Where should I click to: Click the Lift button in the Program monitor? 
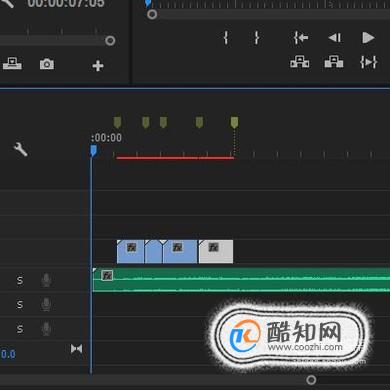pyautogui.click(x=299, y=62)
